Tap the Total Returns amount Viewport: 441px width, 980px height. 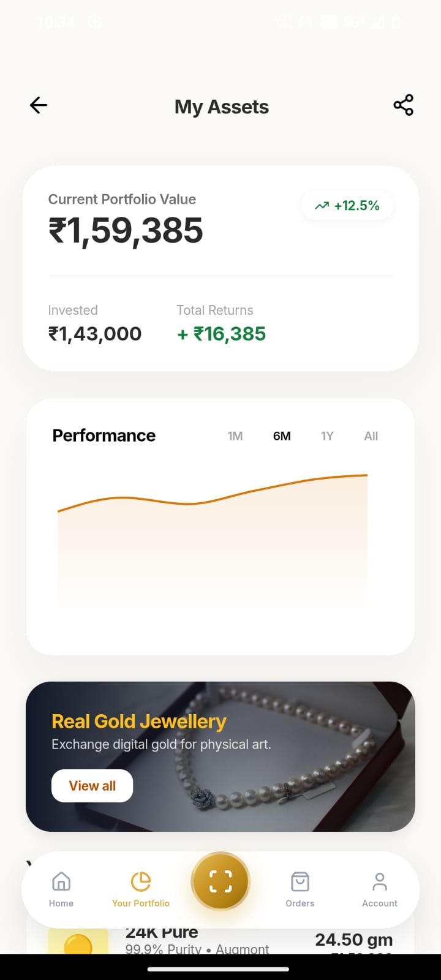click(222, 334)
